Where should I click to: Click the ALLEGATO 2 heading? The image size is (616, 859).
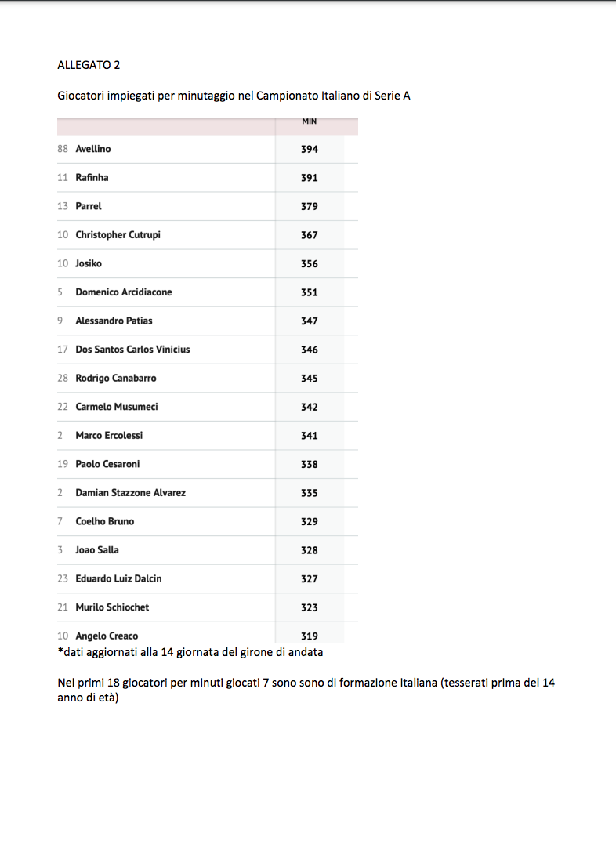(89, 65)
